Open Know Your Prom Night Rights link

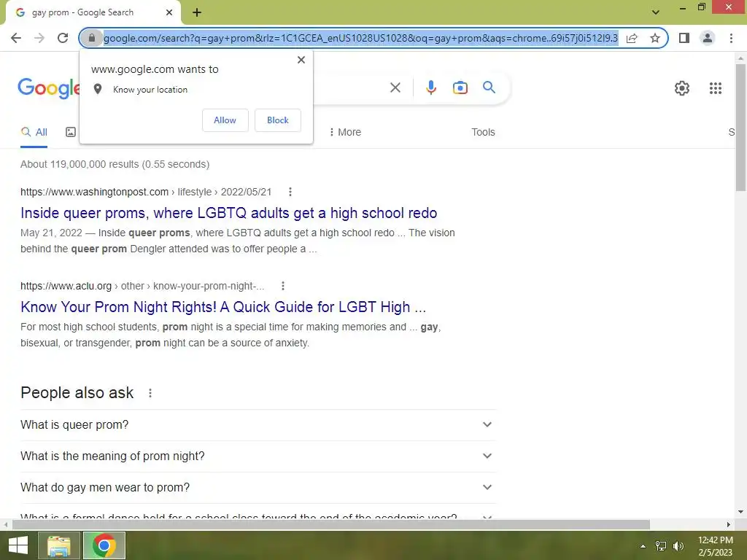click(x=223, y=307)
